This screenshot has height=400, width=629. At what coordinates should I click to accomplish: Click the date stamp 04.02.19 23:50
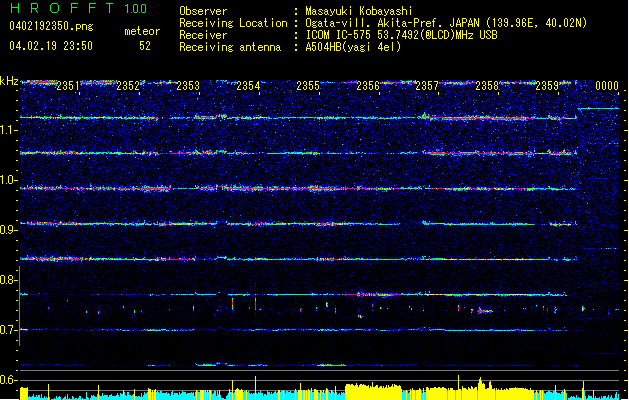51,46
